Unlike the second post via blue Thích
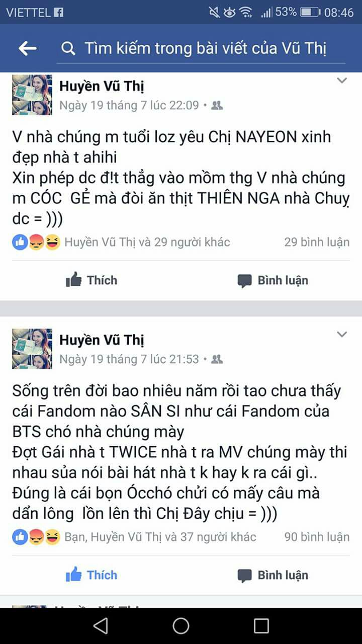The width and height of the screenshot is (362, 644). (92, 575)
